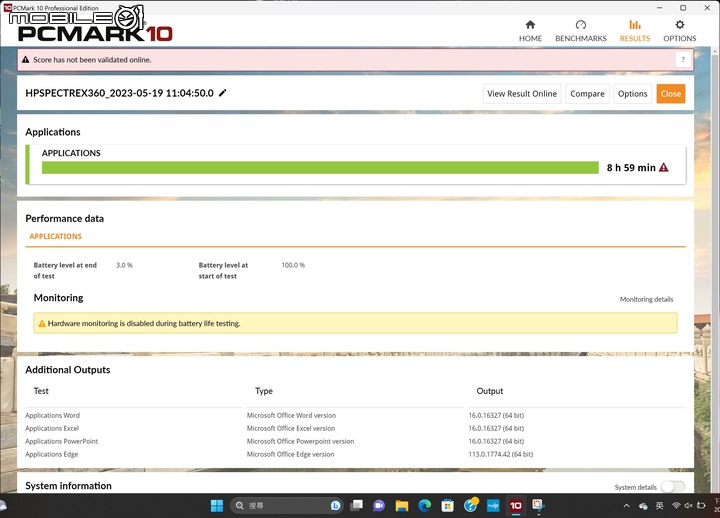720x518 pixels.
Task: Close the result with orange Close button
Action: [670, 94]
